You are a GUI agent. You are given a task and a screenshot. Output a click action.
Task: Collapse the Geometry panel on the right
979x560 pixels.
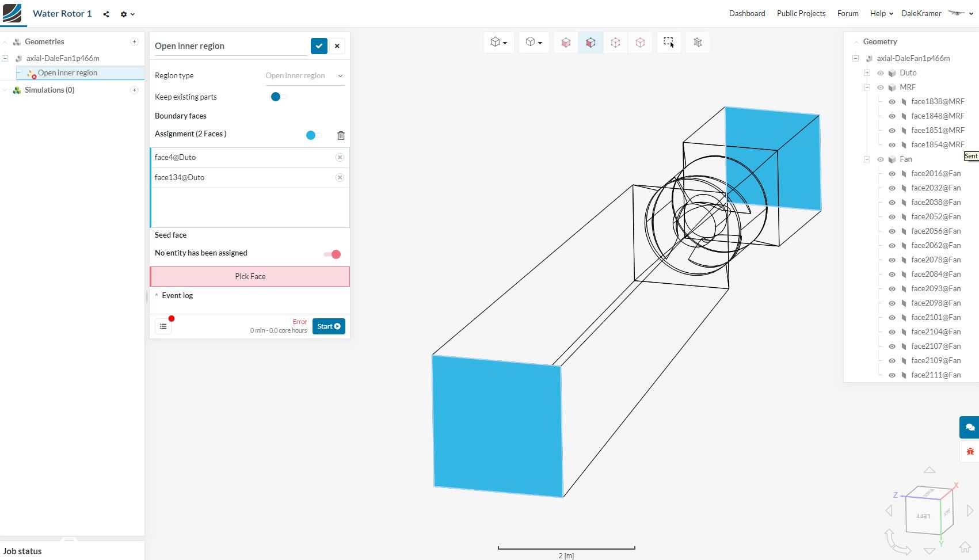click(x=856, y=42)
